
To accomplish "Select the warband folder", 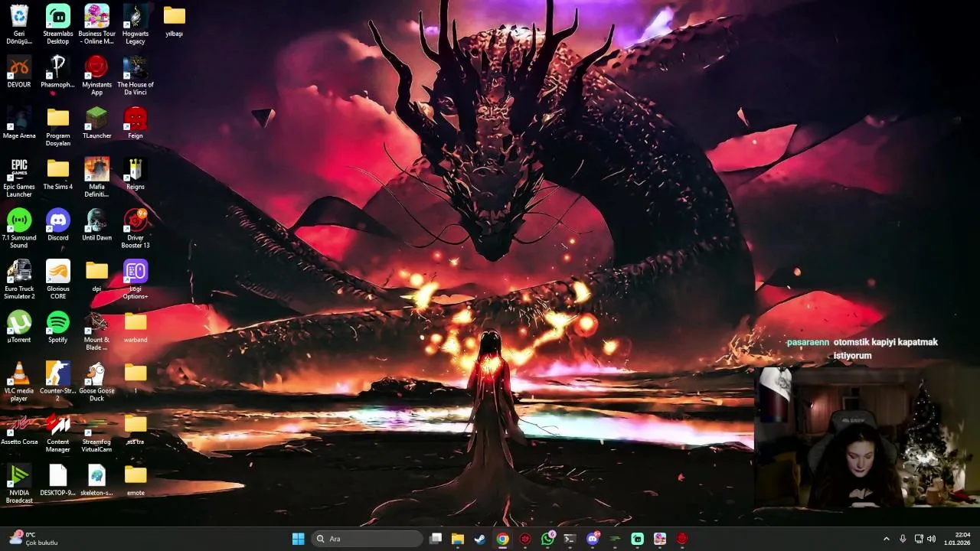I will (x=136, y=328).
